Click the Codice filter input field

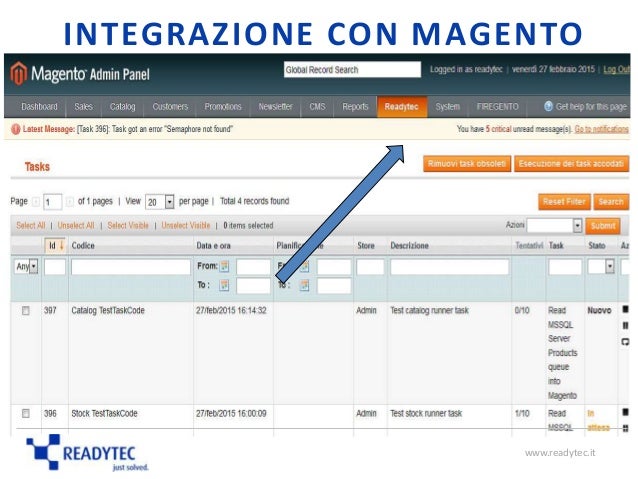(131, 267)
